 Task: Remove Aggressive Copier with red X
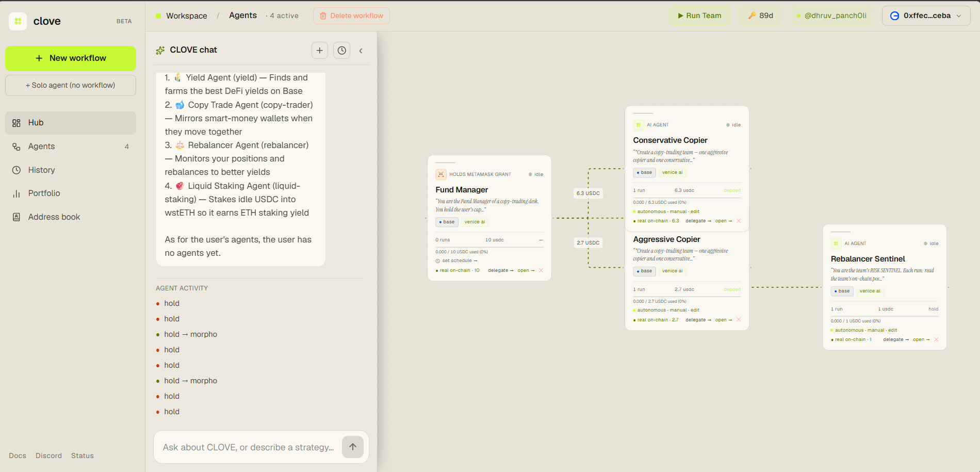(x=739, y=320)
